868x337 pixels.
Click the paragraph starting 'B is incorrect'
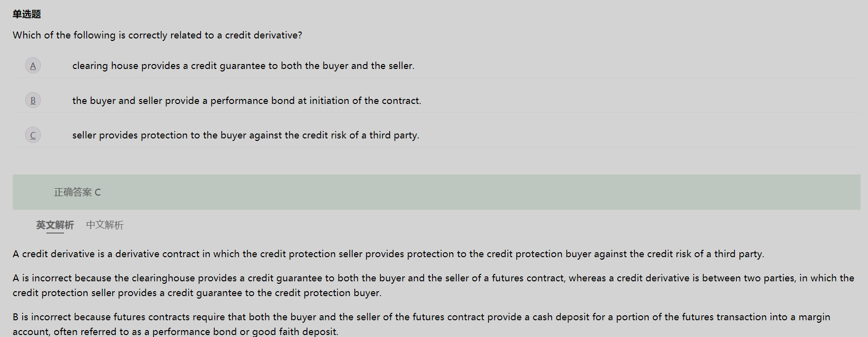click(x=422, y=324)
